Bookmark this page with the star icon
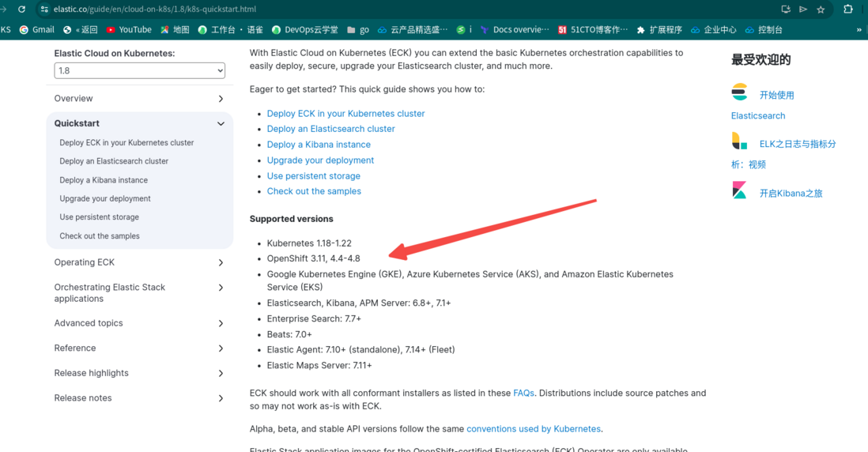The height and width of the screenshot is (452, 868). click(x=821, y=9)
